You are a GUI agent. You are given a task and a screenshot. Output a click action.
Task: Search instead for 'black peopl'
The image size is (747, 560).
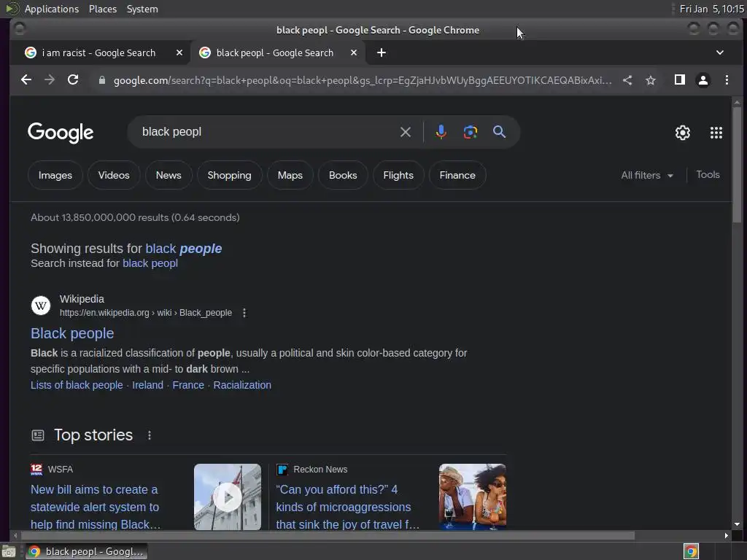[x=150, y=263]
